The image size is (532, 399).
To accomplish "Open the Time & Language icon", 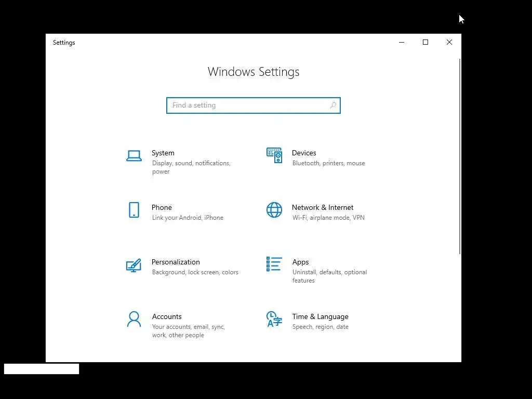I will (x=274, y=319).
